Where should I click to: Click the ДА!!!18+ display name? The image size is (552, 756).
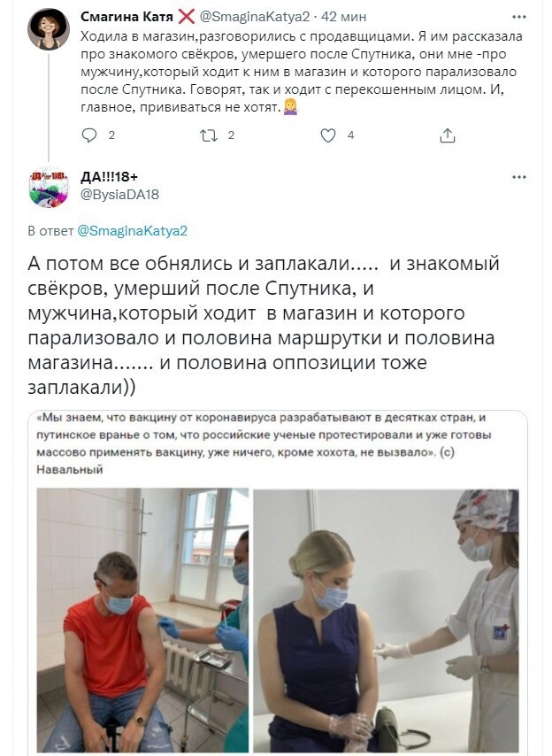[109, 177]
